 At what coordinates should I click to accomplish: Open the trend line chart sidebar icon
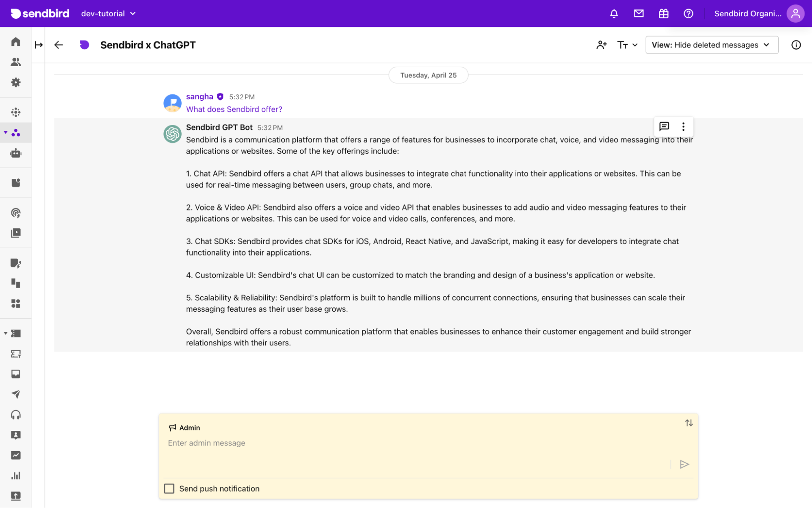[15, 455]
